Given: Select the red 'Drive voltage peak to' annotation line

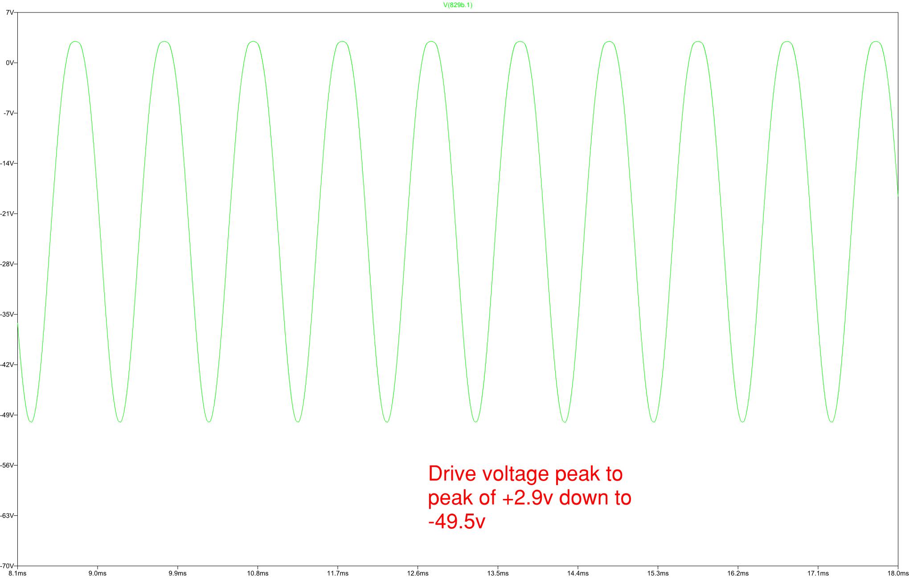Looking at the screenshot, I should 525,474.
